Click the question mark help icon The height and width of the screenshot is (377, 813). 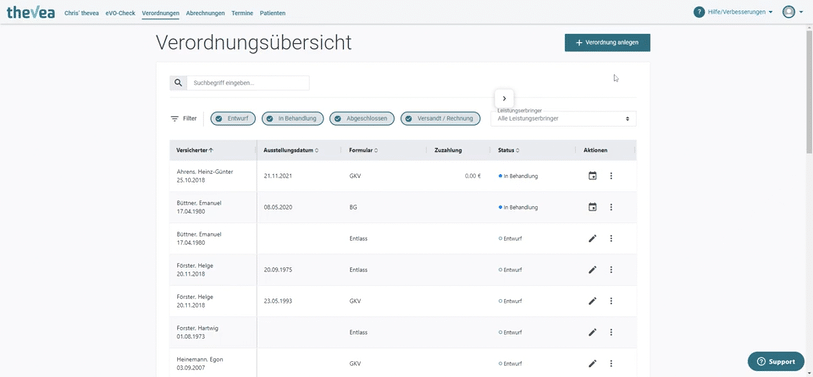pyautogui.click(x=699, y=12)
